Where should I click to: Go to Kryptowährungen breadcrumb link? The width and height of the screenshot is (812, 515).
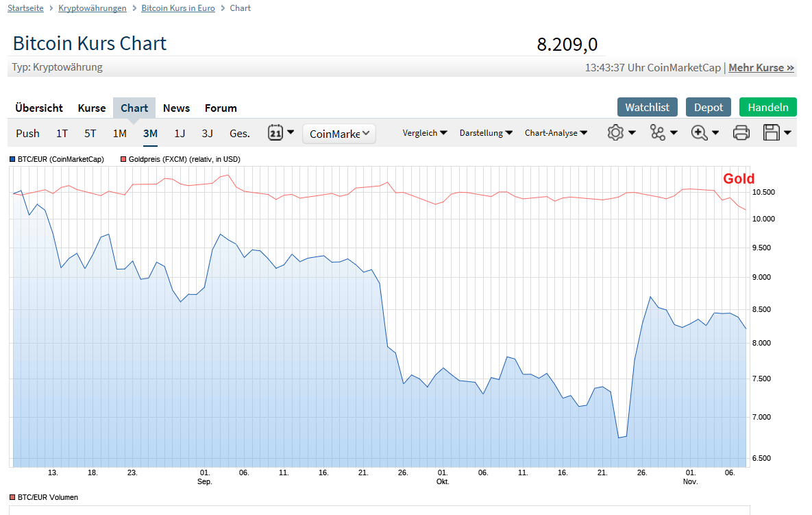point(93,8)
